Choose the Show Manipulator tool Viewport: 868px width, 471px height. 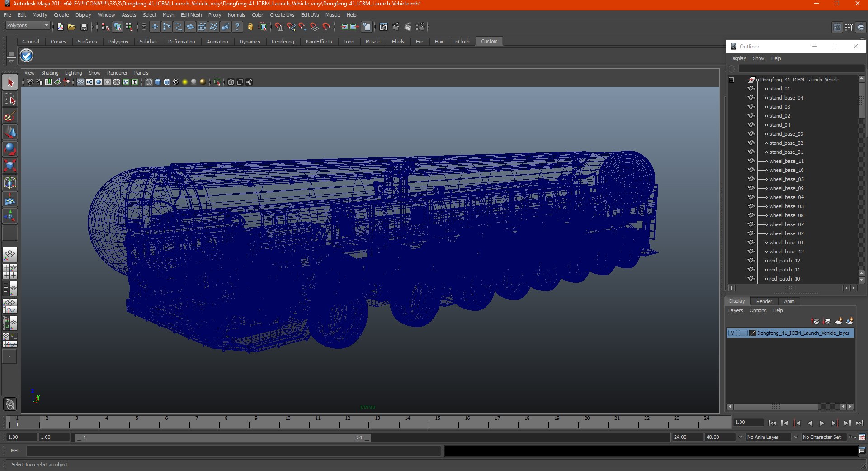(10, 216)
